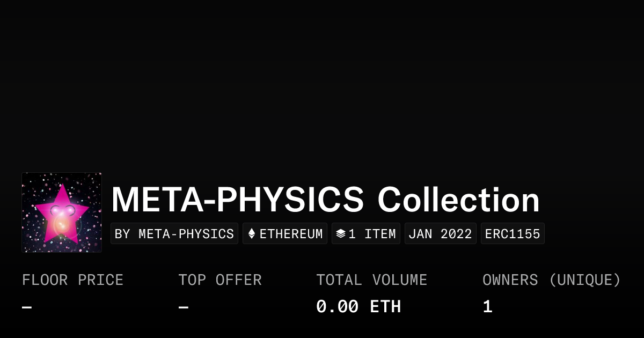The image size is (644, 338).
Task: Click the dash under FLOOR PRICE
Action: [x=27, y=307]
